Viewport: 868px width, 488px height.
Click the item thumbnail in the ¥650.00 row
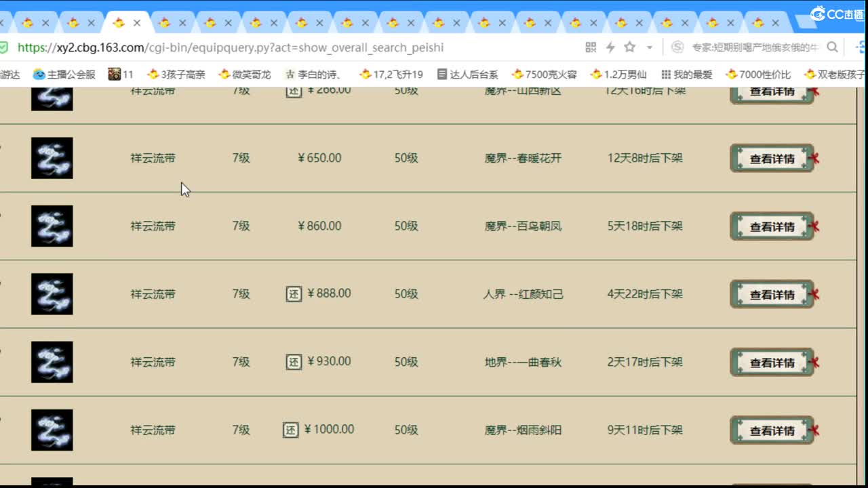[x=52, y=158]
